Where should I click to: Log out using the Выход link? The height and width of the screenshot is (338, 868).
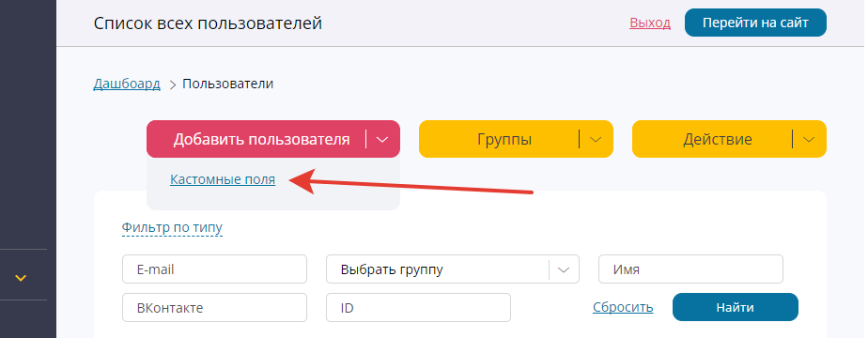point(650,23)
